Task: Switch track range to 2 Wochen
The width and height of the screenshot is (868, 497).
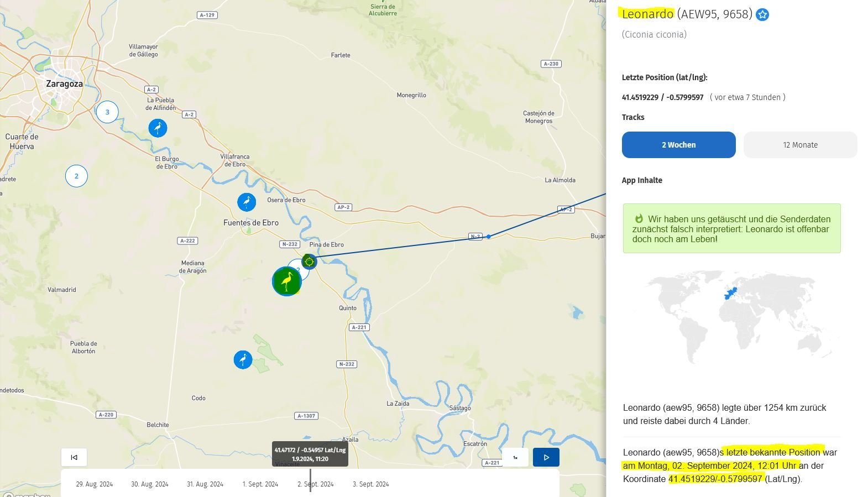Action: [x=678, y=145]
